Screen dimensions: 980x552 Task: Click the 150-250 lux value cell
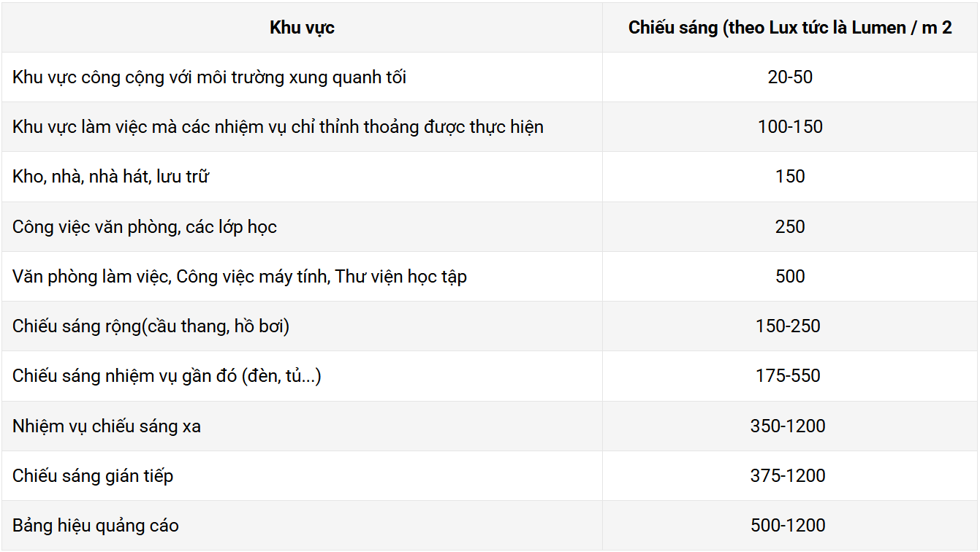(788, 326)
